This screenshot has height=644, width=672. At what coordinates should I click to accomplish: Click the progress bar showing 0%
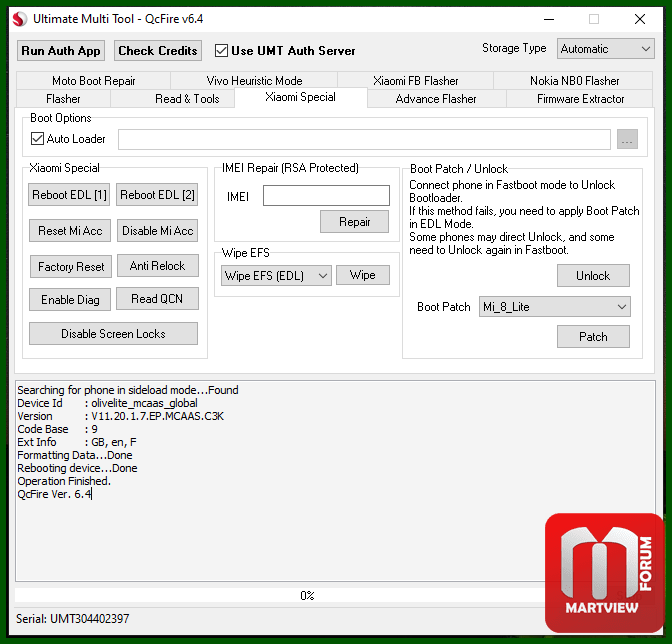pos(307,595)
